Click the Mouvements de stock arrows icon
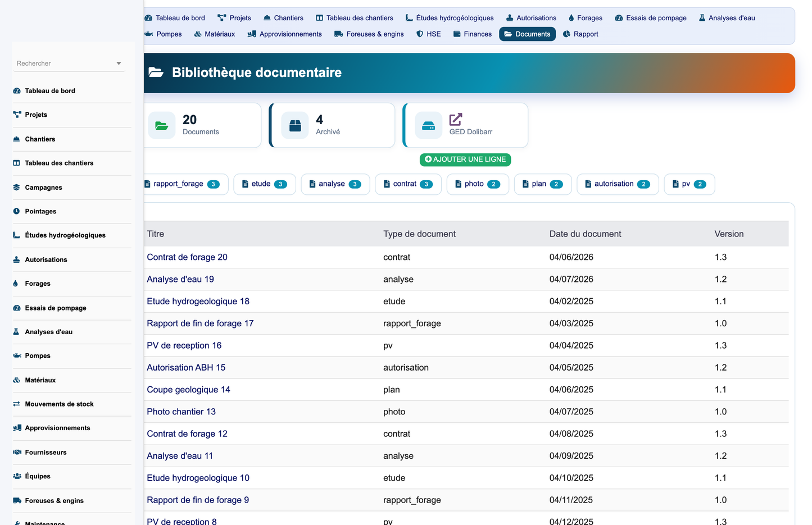 (x=17, y=404)
